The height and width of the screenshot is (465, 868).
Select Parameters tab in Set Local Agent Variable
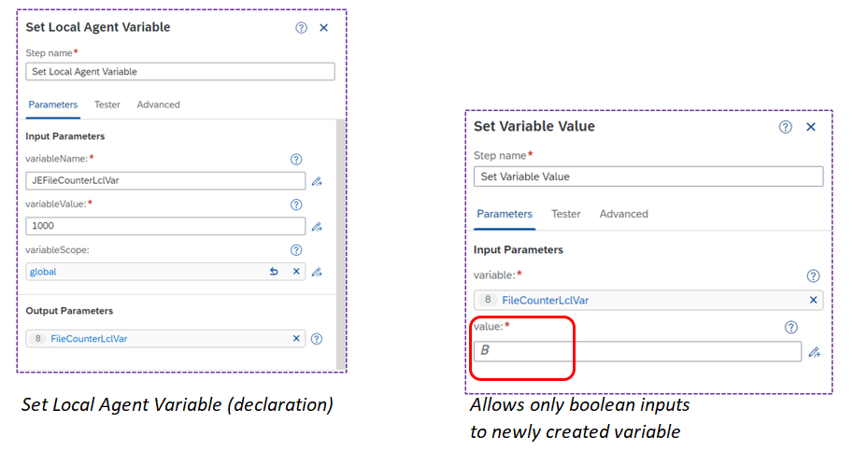pos(52,105)
